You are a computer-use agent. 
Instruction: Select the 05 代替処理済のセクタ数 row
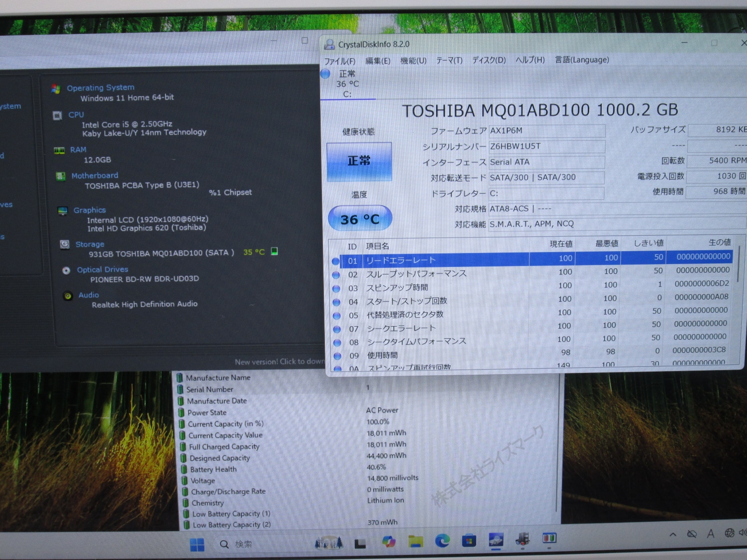(405, 315)
